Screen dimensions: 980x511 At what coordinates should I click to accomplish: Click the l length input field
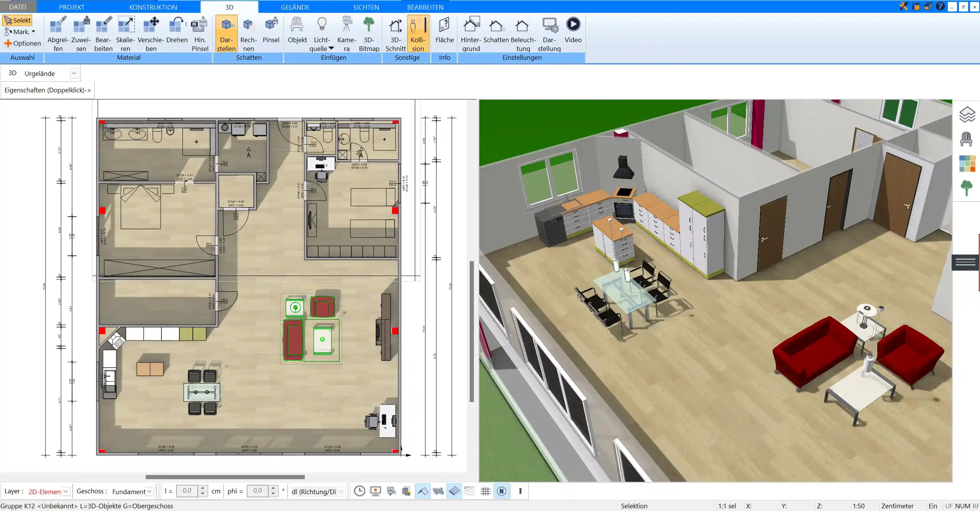(187, 491)
